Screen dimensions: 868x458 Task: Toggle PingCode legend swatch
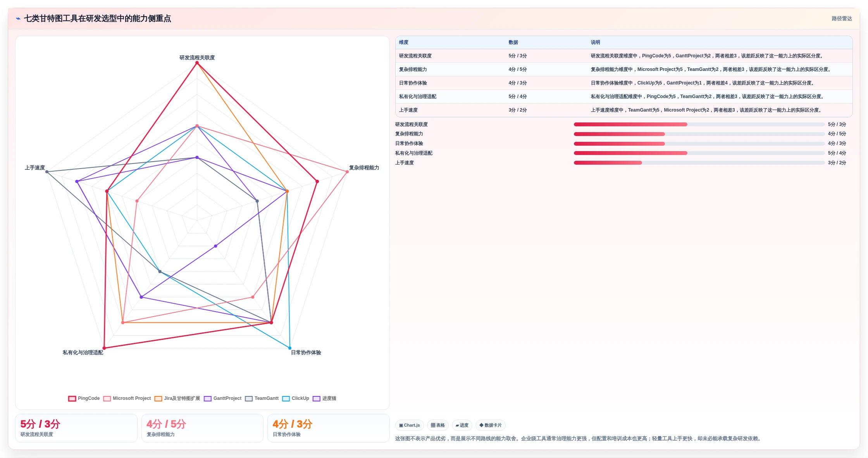(72, 398)
